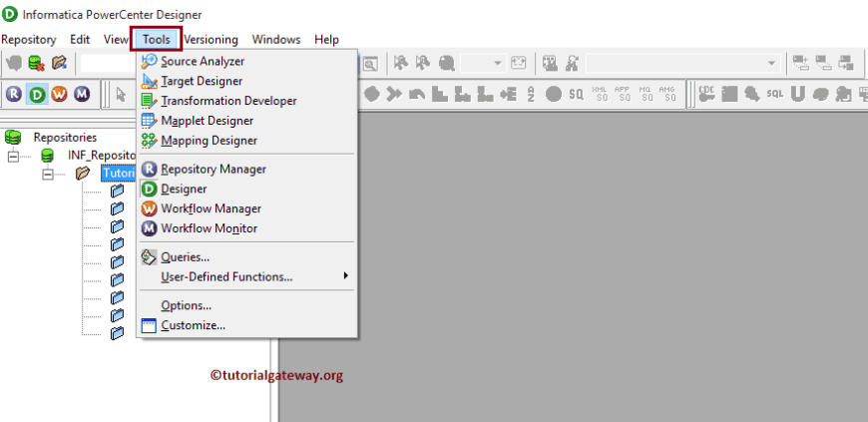Select the highlighted Tutorial folder
This screenshot has width=868, height=422.
click(119, 174)
